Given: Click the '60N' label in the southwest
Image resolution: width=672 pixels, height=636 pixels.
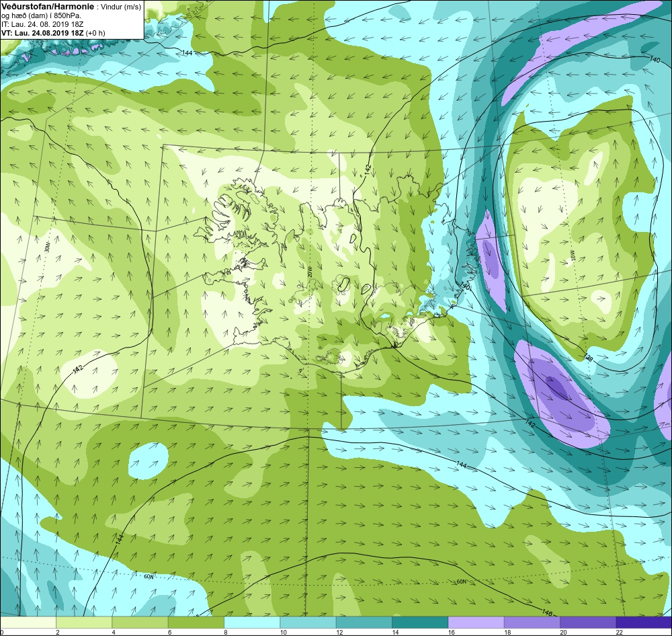Looking at the screenshot, I should pyautogui.click(x=149, y=576).
